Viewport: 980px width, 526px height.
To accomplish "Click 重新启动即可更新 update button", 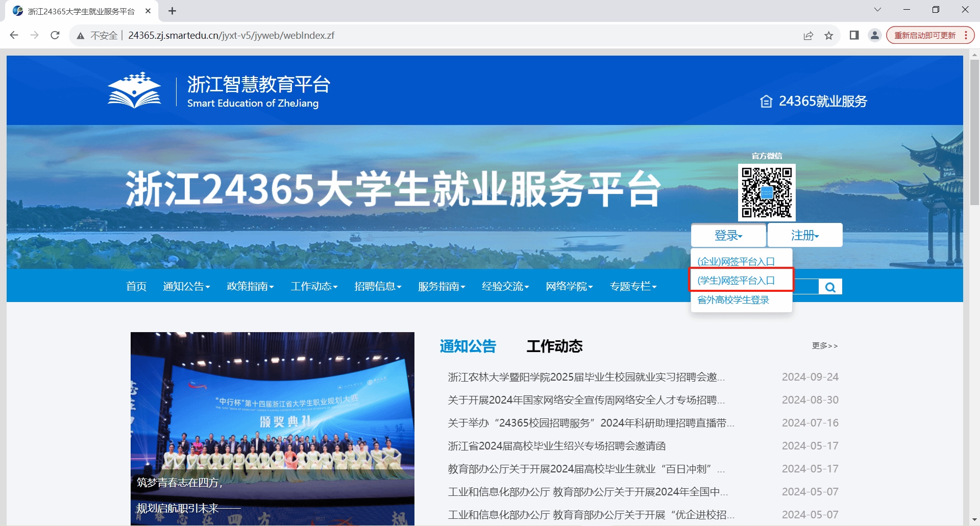I will 925,35.
